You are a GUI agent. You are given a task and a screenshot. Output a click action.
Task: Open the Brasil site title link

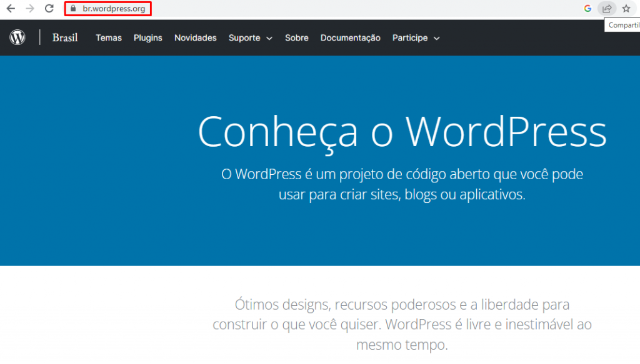[65, 37]
